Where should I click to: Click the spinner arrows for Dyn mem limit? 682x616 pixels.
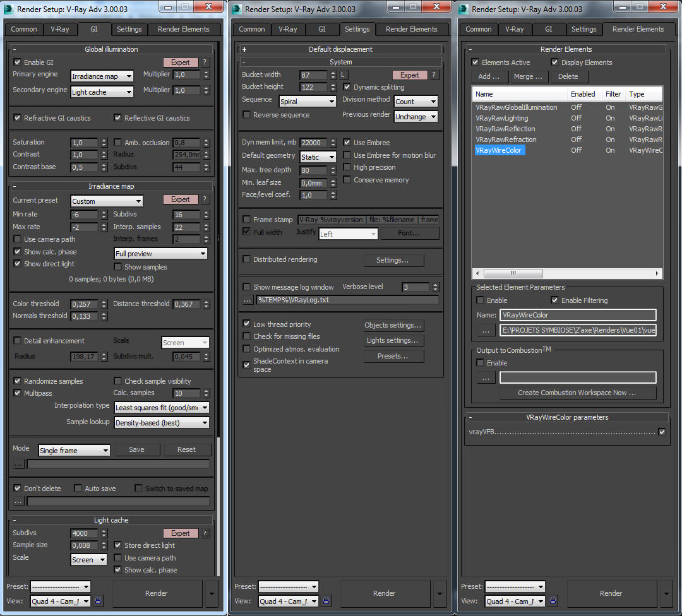click(x=333, y=143)
